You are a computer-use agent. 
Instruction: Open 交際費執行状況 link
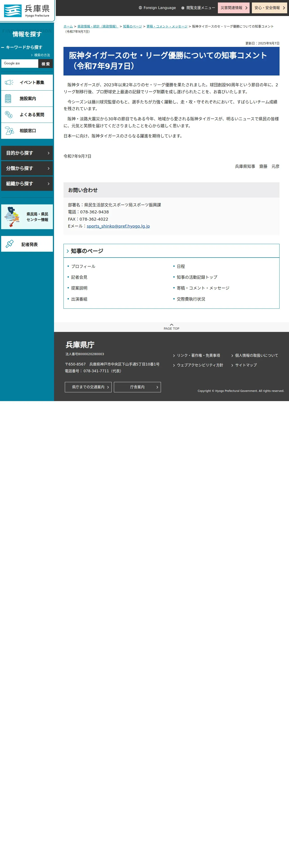click(191, 299)
